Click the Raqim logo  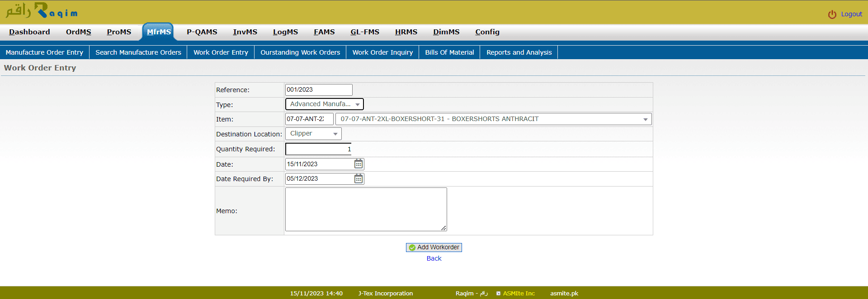pyautogui.click(x=42, y=11)
